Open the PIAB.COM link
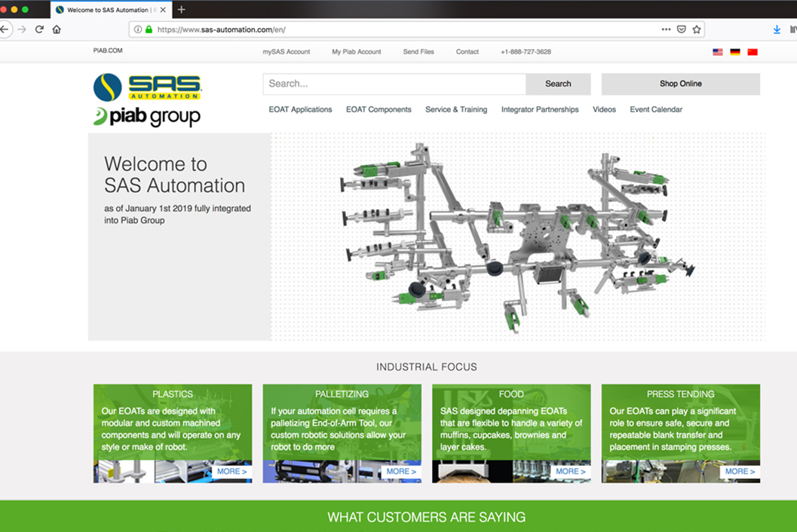The height and width of the screenshot is (532, 797). [108, 50]
